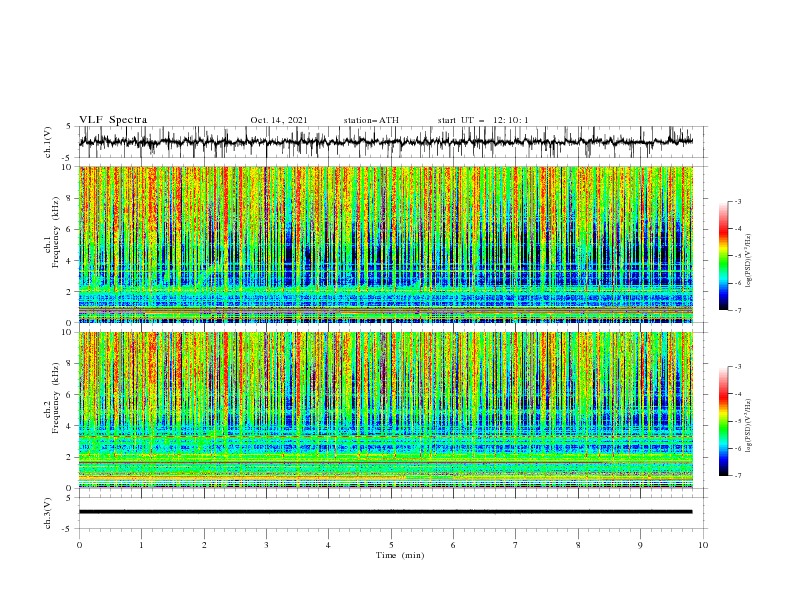Click the "-3" label on lower colorbar
Viewport: 792px width, 612px height.
(738, 367)
